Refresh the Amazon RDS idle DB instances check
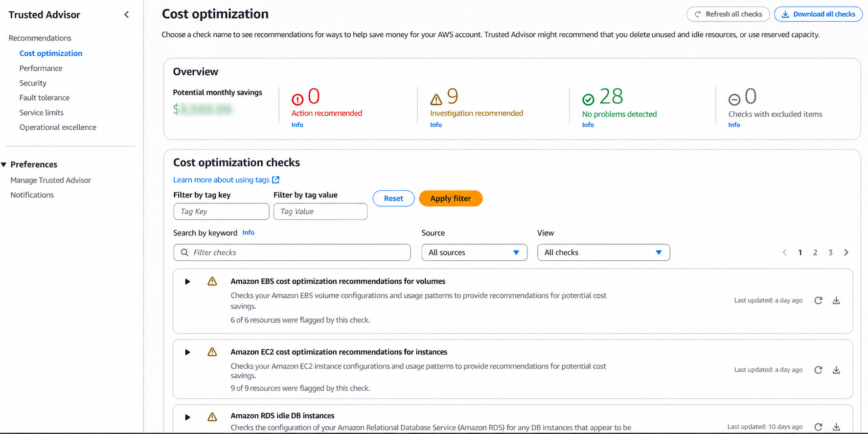 click(818, 427)
